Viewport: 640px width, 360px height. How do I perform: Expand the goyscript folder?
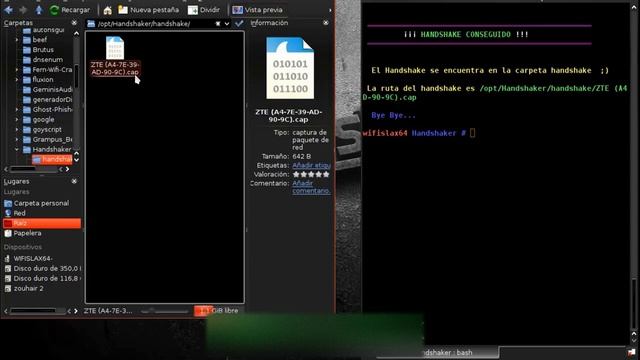point(17,129)
